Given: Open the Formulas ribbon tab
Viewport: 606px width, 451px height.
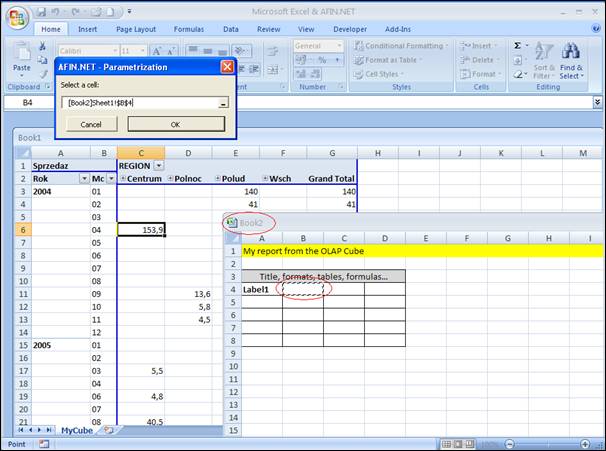Looking at the screenshot, I should [x=189, y=29].
